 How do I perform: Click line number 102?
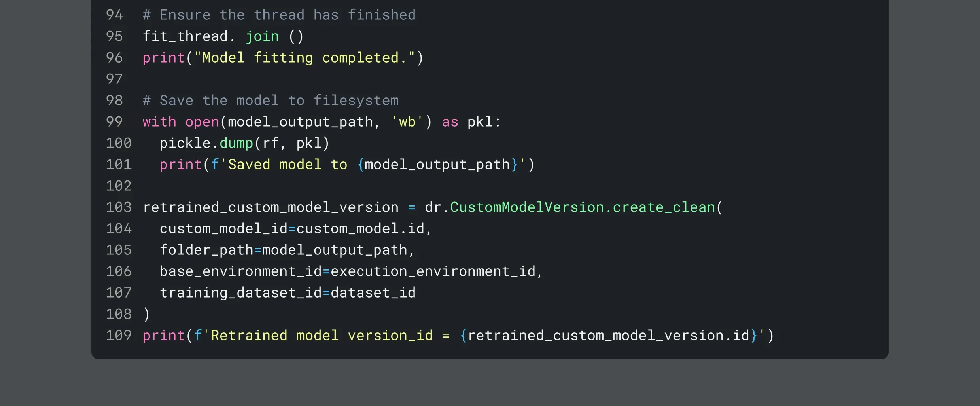119,186
